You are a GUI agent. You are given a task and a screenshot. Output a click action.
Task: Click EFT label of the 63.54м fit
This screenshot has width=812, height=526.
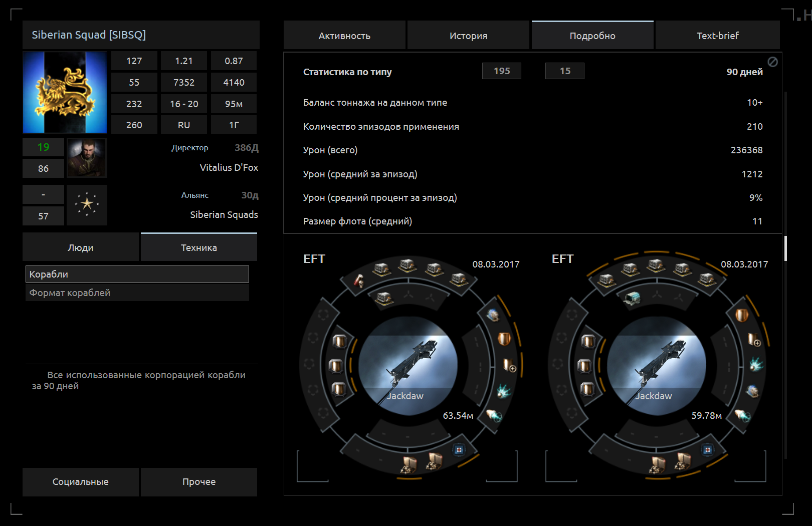[314, 259]
